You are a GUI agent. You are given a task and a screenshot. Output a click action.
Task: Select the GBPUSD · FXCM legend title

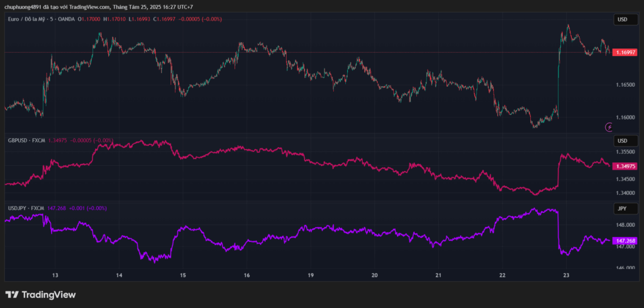26,140
